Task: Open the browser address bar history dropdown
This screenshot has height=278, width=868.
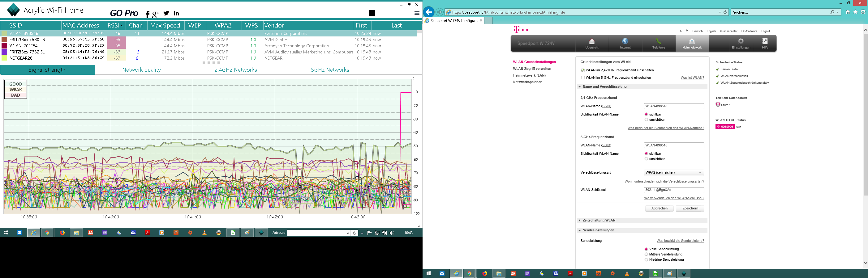Action: tap(720, 12)
